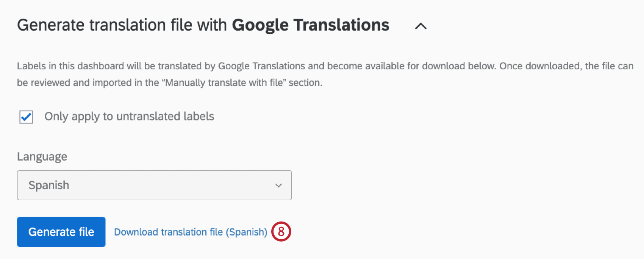Disable applying only to untranslated labels
The height and width of the screenshot is (259, 644).
(x=25, y=117)
